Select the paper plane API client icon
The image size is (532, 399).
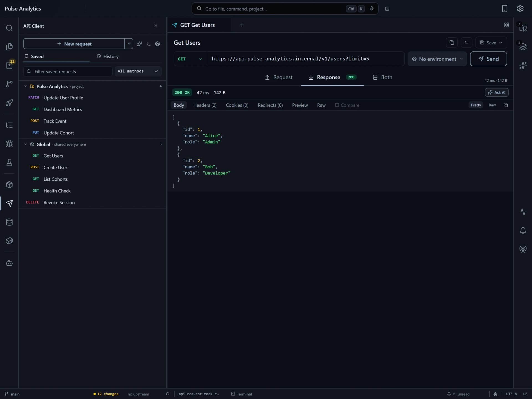click(9, 203)
